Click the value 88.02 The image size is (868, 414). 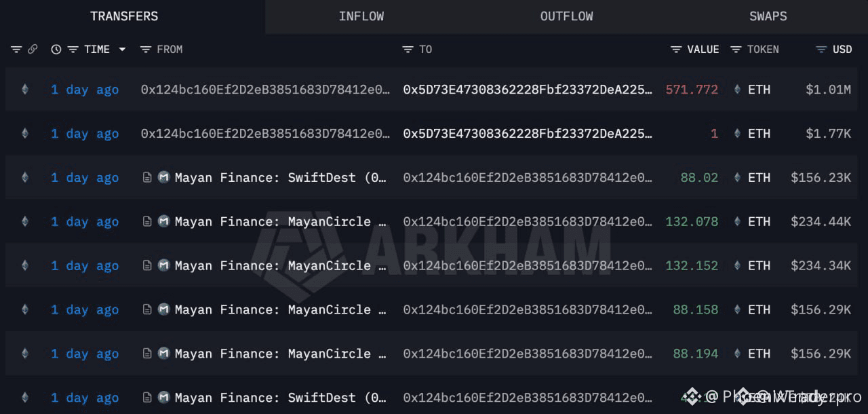pos(699,178)
